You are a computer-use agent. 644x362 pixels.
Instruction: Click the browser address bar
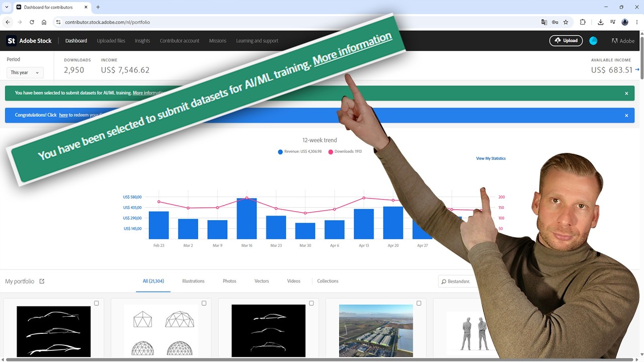click(297, 22)
